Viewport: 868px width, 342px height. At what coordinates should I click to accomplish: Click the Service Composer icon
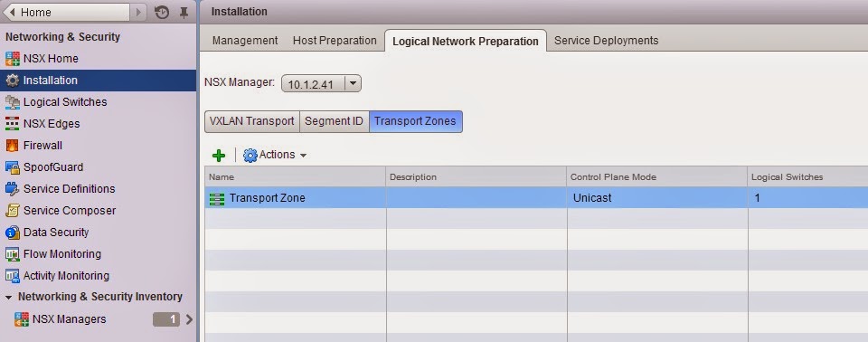[12, 211]
